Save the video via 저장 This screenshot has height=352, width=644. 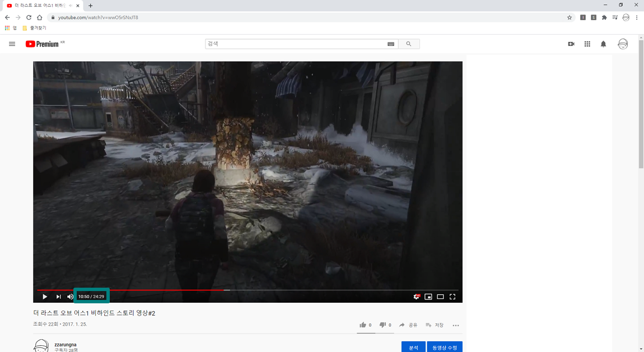435,325
